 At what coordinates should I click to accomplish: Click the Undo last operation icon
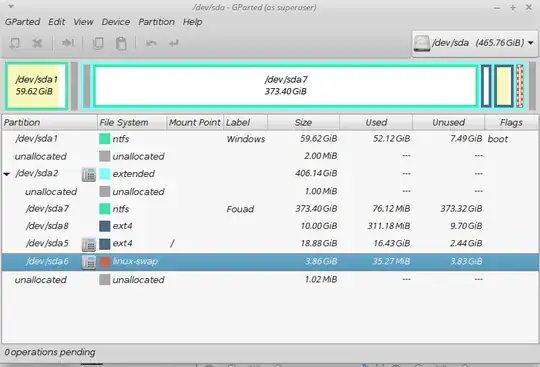(x=151, y=43)
